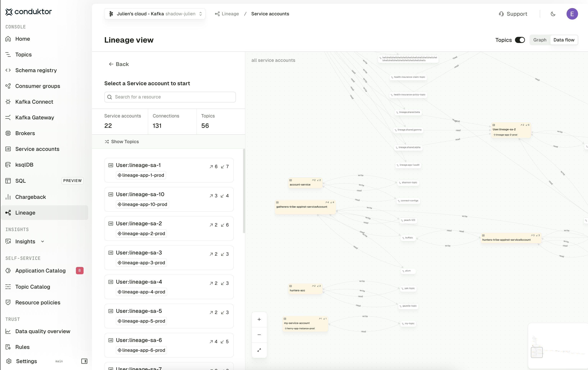Click the shannon-topic node
This screenshot has height=370, width=588.
[x=408, y=183]
